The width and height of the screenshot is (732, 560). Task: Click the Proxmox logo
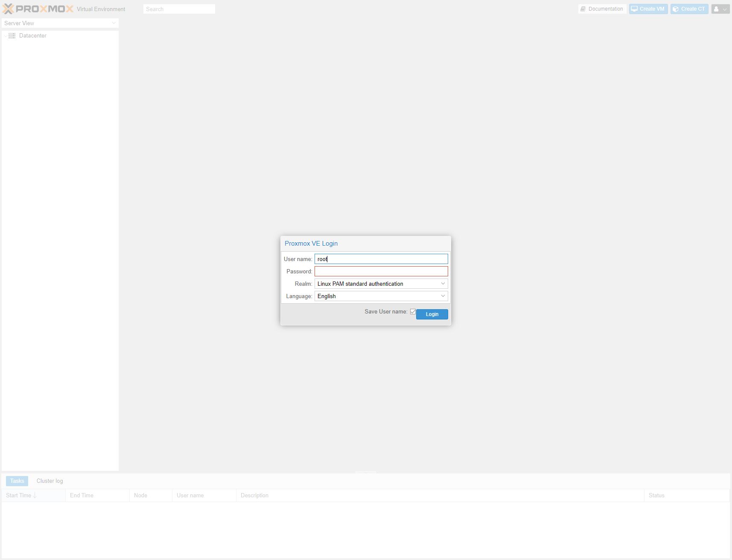pos(38,9)
